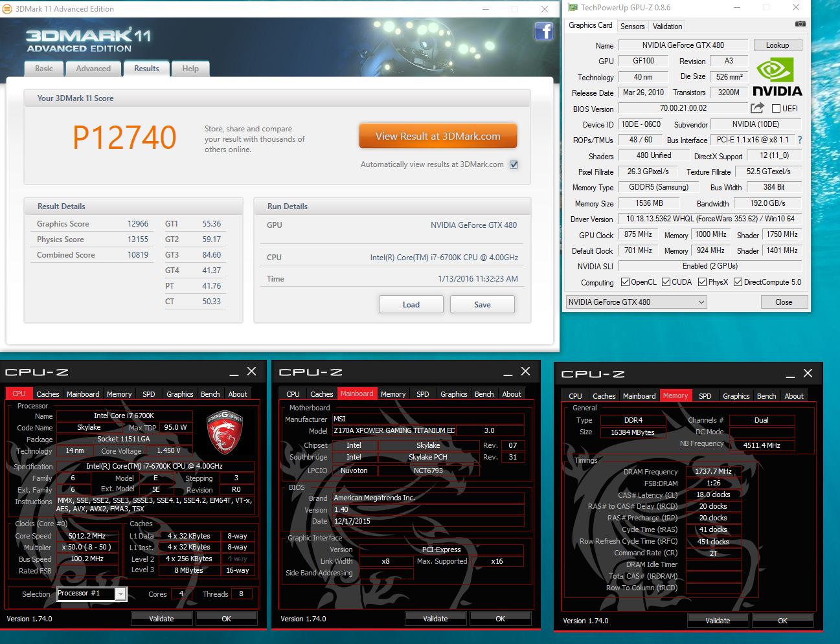Click the NB Frequency value 4511.4 MHz
Screen dimensions: 840x644
click(762, 445)
